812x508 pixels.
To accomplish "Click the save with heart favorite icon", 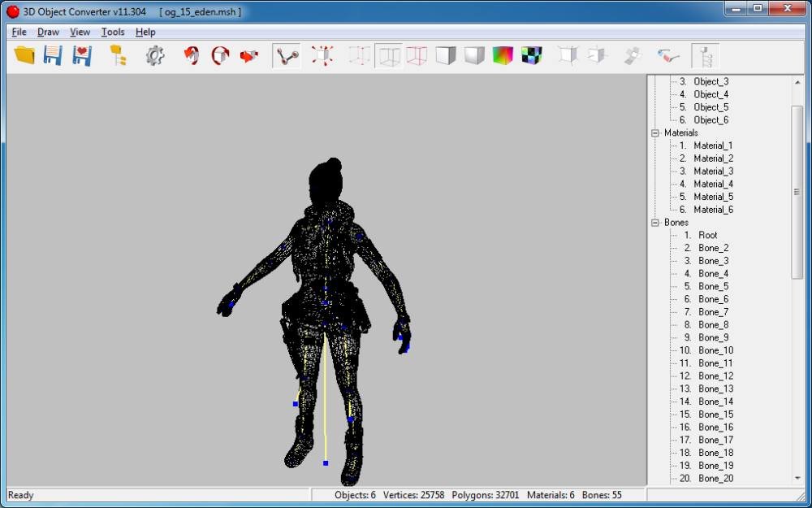I will point(81,55).
